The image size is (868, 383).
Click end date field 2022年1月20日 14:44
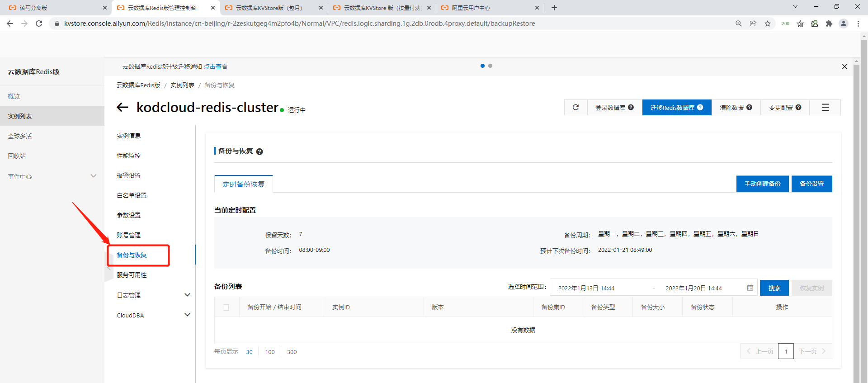pos(693,288)
